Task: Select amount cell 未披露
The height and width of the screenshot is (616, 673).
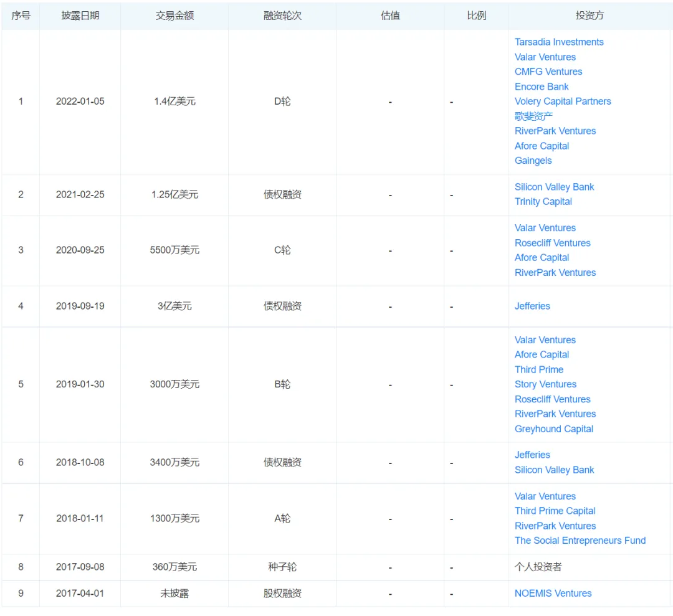Action: tap(174, 593)
